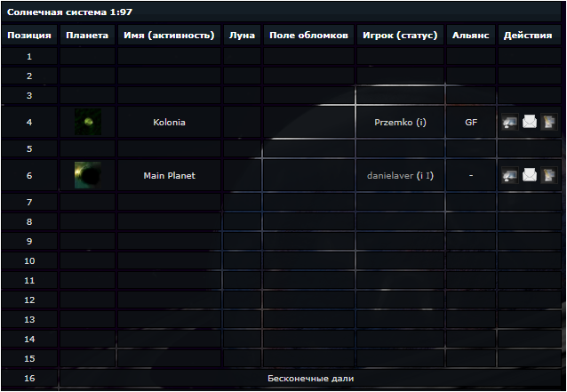Click the dash in danielaver's alliance cell

click(x=471, y=175)
